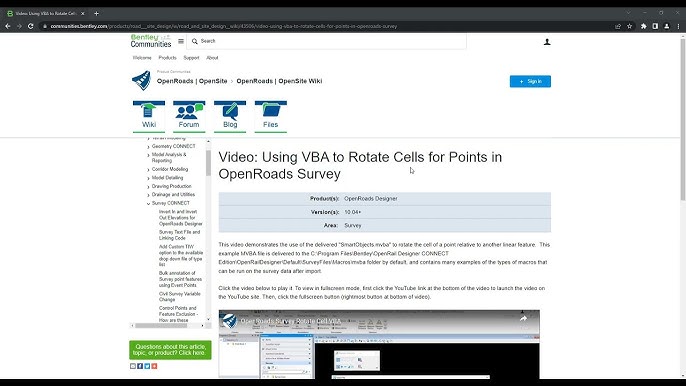
Task: Play the OpenRoads Survey Rotate Cell video
Action: coord(379,344)
